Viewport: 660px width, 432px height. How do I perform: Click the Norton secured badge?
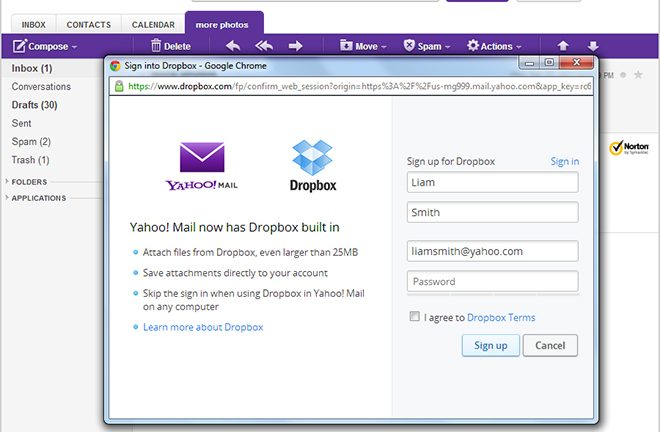(629, 148)
